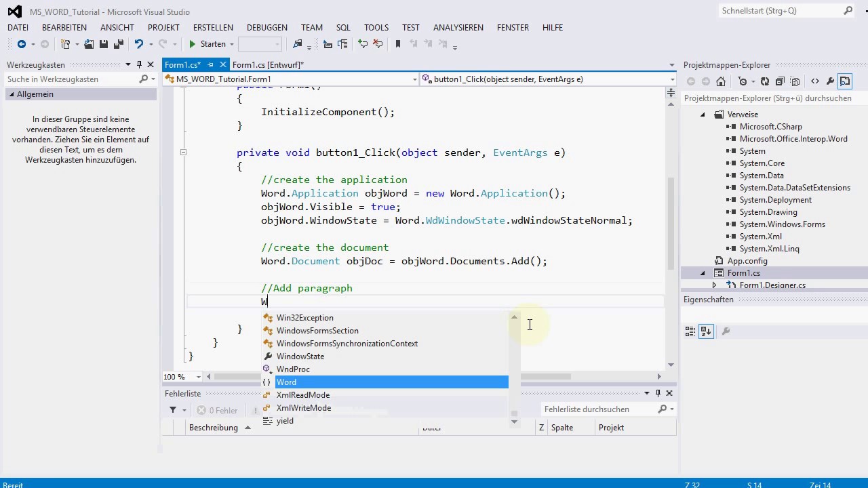Screen dimensions: 868x488
Task: Expand the Form1.Designer.cs tree node
Action: (714, 285)
